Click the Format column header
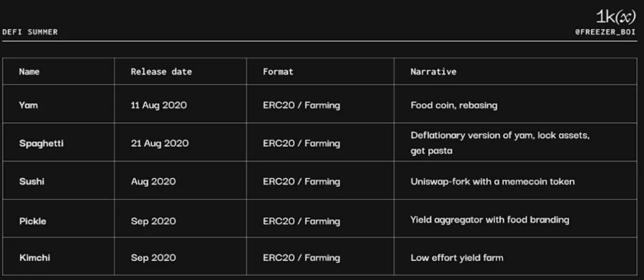644x280 pixels. (278, 72)
